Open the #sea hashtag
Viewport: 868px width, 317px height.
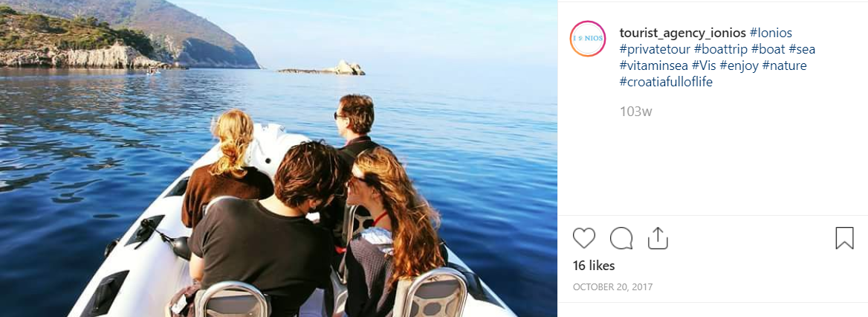coord(802,49)
